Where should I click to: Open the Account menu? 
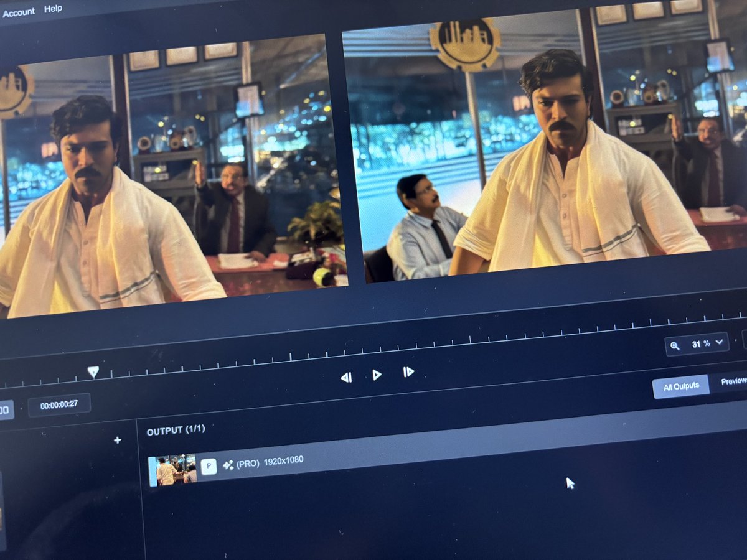click(x=18, y=12)
